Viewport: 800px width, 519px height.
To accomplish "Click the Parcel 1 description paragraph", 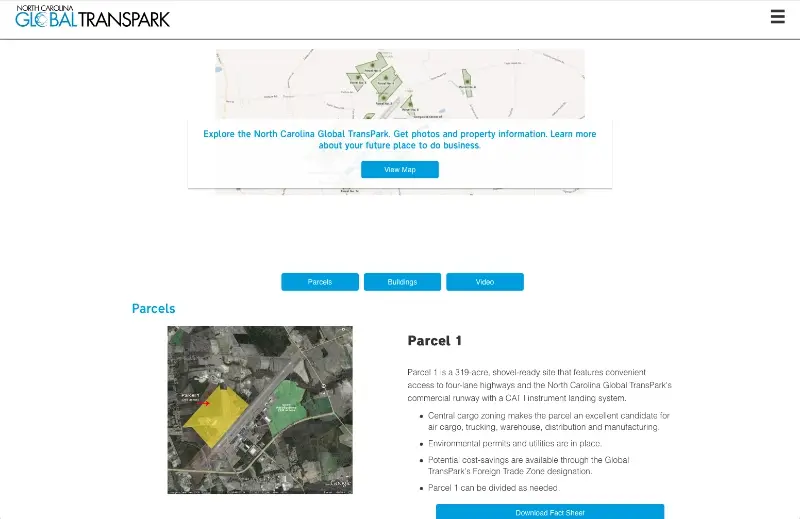I will [540, 384].
